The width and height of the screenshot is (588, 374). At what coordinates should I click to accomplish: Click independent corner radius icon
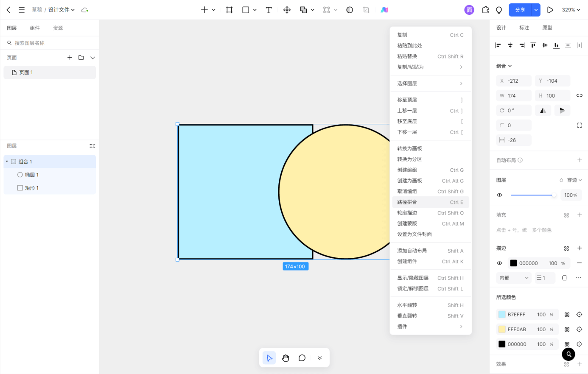coord(580,125)
